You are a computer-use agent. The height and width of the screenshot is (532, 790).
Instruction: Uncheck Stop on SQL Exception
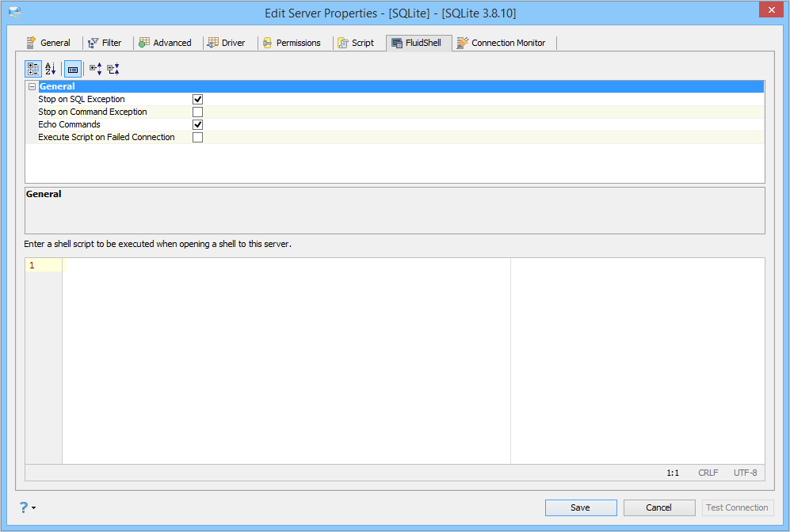(197, 99)
